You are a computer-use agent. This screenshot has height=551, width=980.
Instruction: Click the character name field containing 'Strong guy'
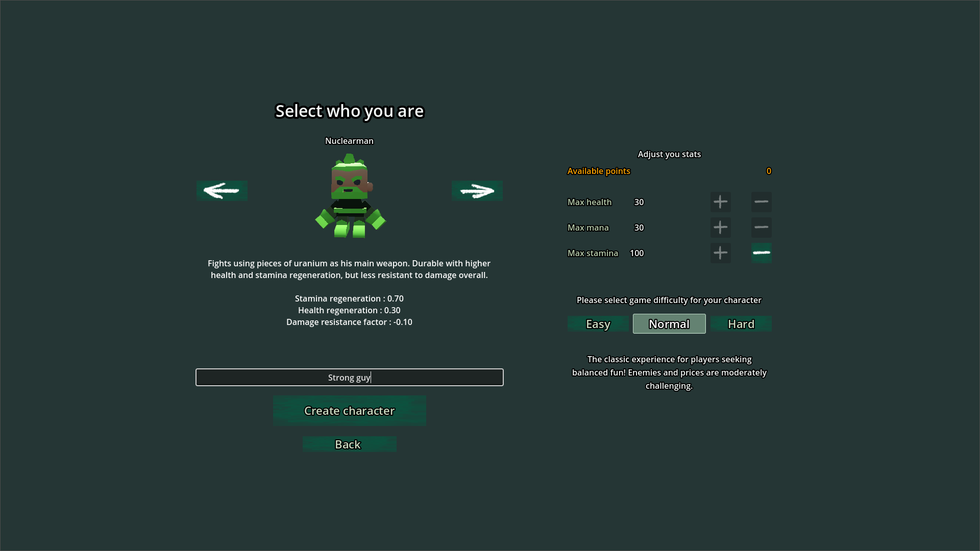click(x=349, y=378)
